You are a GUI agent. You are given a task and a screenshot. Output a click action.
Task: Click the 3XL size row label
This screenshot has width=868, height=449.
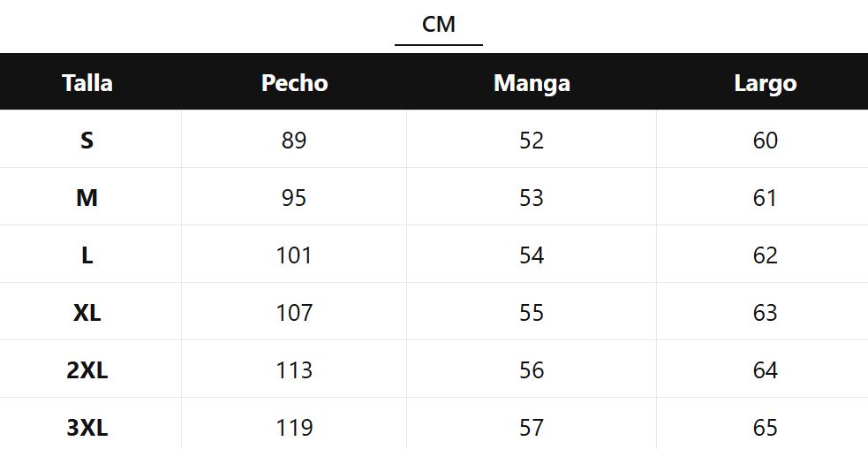coord(87,428)
